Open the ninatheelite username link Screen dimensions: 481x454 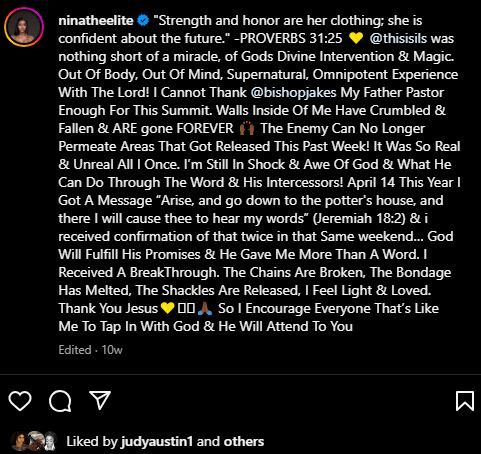pyautogui.click(x=96, y=21)
